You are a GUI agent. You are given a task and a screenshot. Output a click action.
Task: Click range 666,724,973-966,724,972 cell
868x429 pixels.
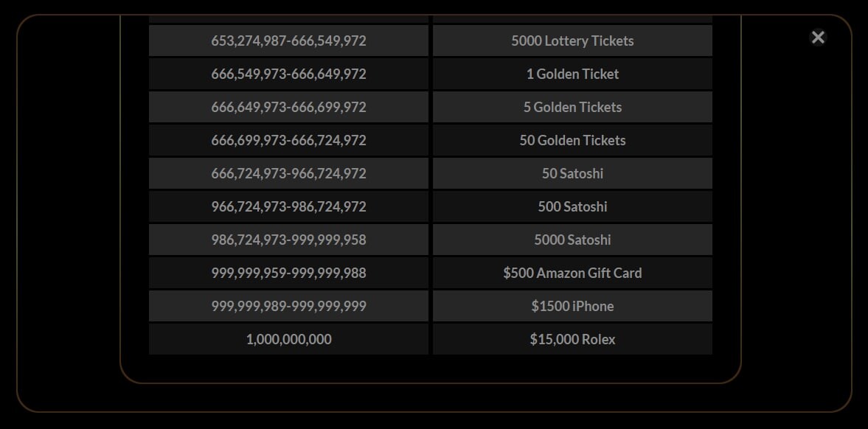tap(288, 173)
